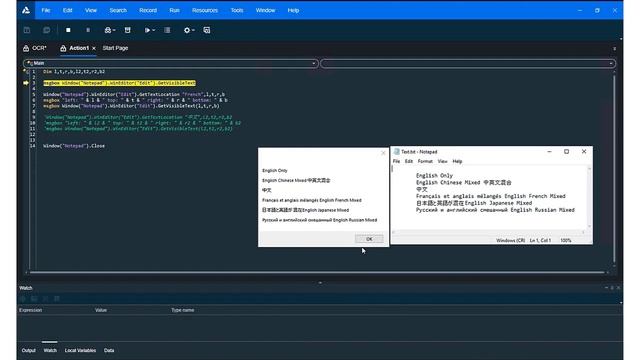The image size is (640, 360).
Task: Switch to the OCR* tab
Action: (35, 48)
